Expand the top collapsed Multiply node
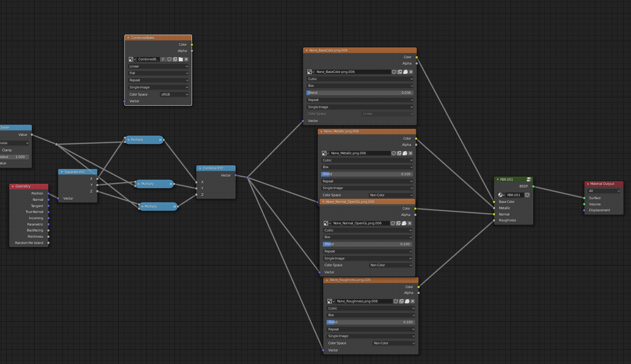 click(128, 140)
